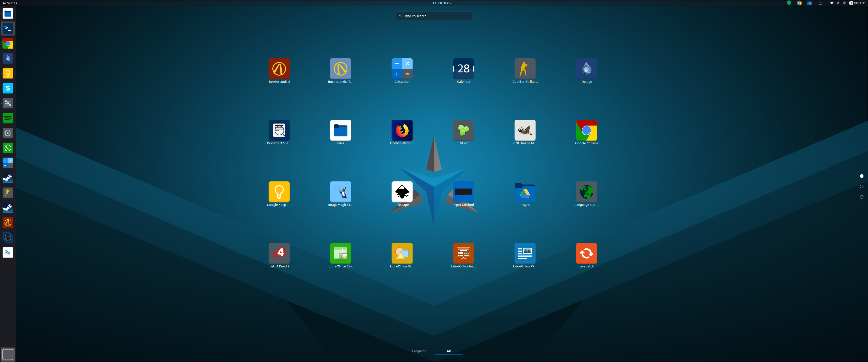The image size is (868, 362).
Task: Launch Google Chrome from the dock
Action: point(8,43)
